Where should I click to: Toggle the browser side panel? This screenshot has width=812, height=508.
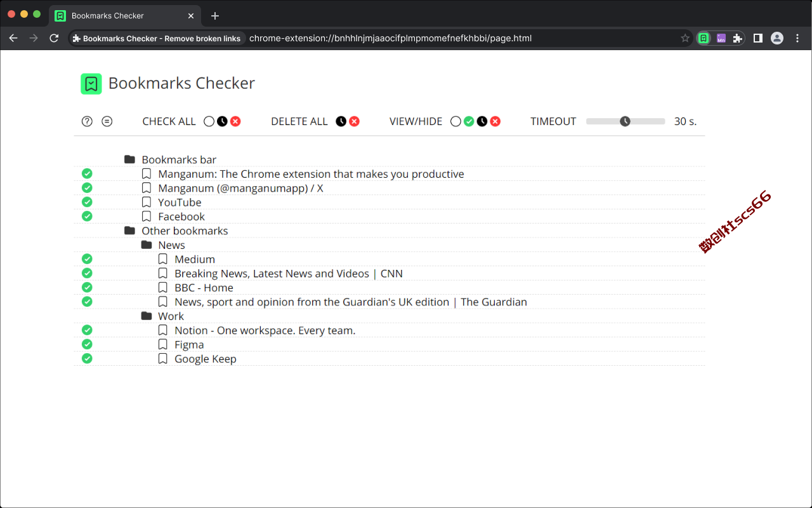click(757, 38)
